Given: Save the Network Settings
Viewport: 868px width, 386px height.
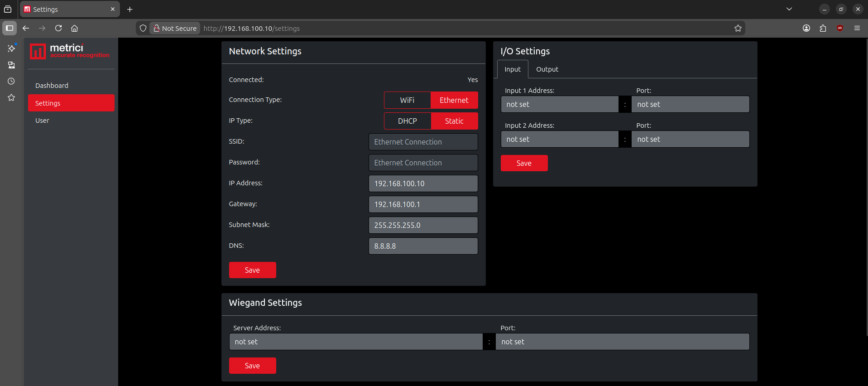Looking at the screenshot, I should [x=252, y=270].
